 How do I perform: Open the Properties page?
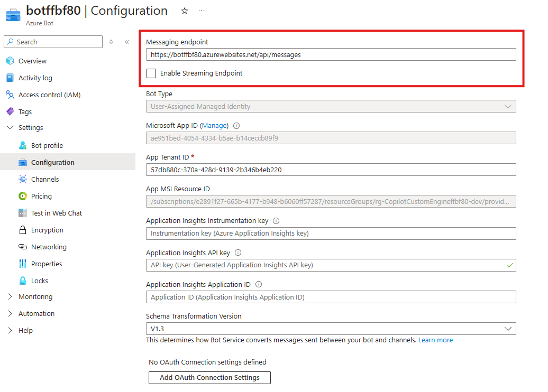coord(47,264)
